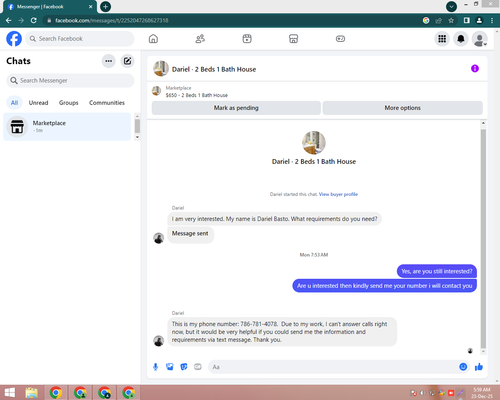
Task: Open the Friends icon in top navigation
Action: tap(200, 39)
